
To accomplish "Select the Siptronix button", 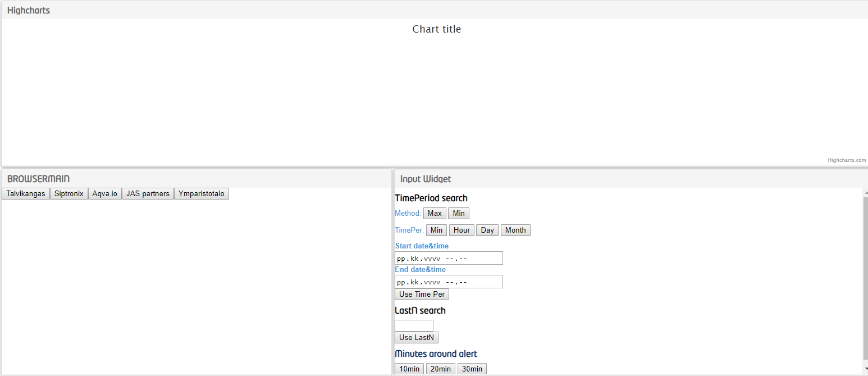I will (x=69, y=194).
